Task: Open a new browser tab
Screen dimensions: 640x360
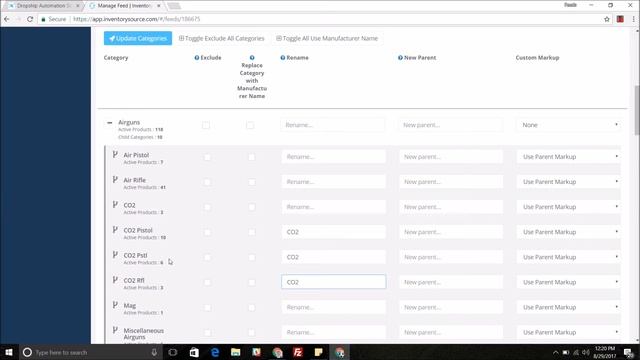Action: [x=174, y=6]
